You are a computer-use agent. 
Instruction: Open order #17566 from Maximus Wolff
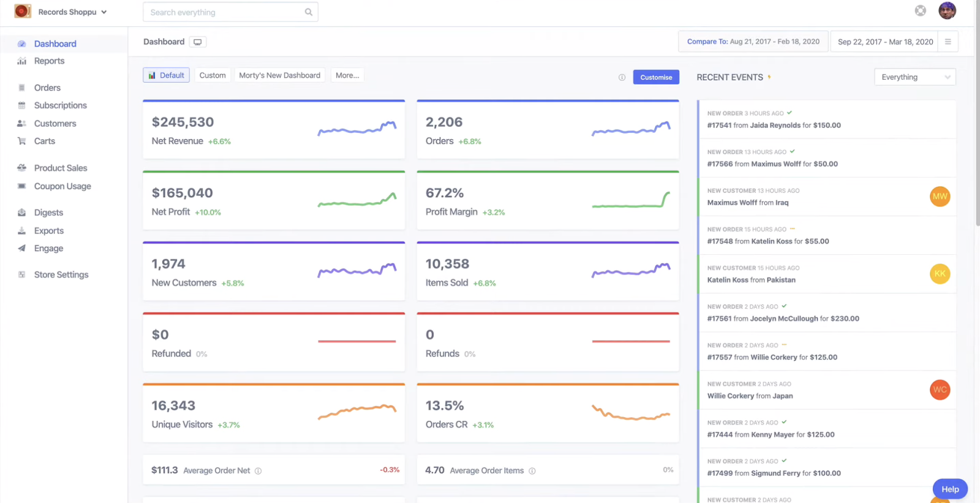point(827,158)
